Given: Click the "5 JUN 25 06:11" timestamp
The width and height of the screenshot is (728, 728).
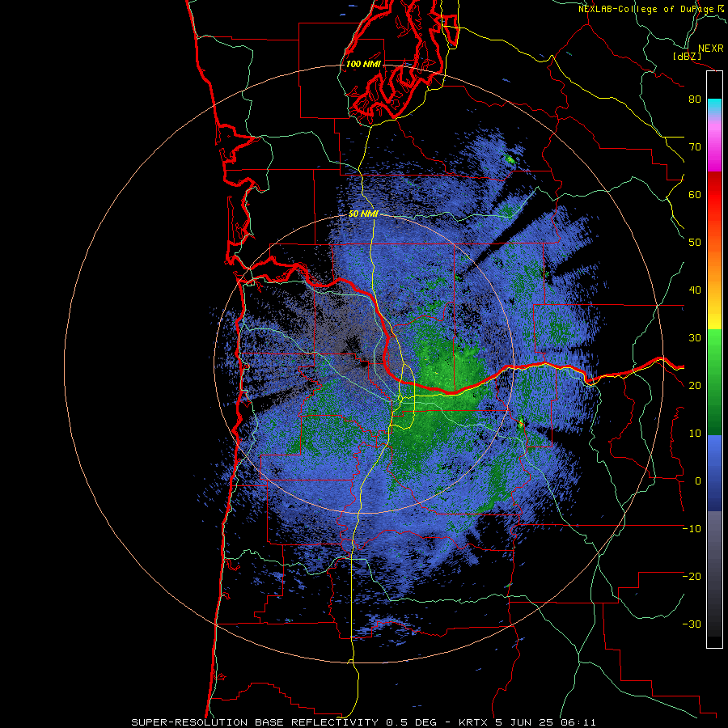Looking at the screenshot, I should click(546, 722).
